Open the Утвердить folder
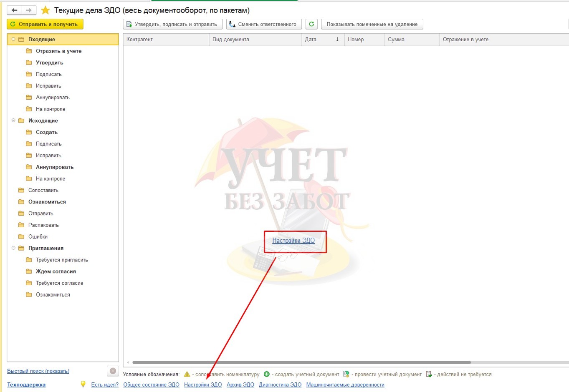Image resolution: width=569 pixels, height=392 pixels. (x=49, y=63)
